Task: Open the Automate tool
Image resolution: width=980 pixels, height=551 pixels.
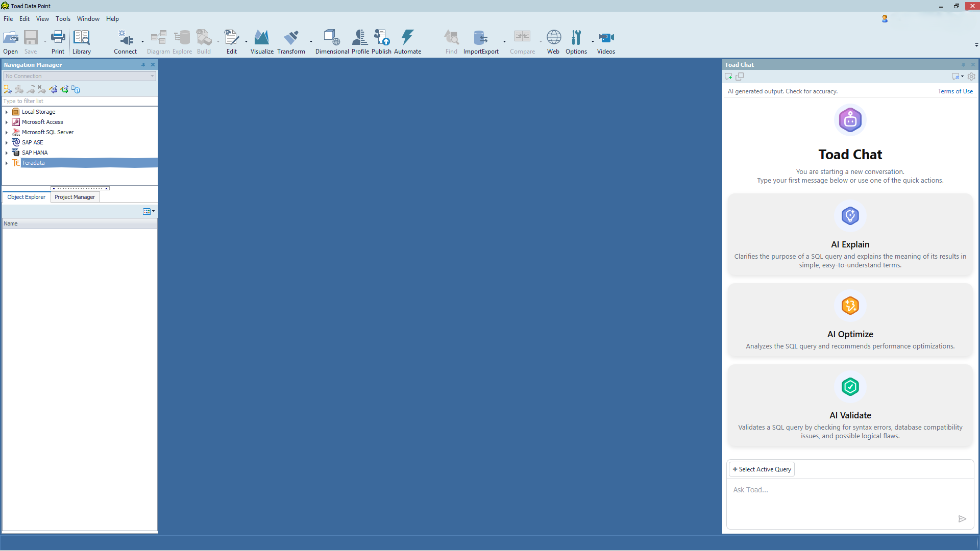Action: (x=407, y=42)
